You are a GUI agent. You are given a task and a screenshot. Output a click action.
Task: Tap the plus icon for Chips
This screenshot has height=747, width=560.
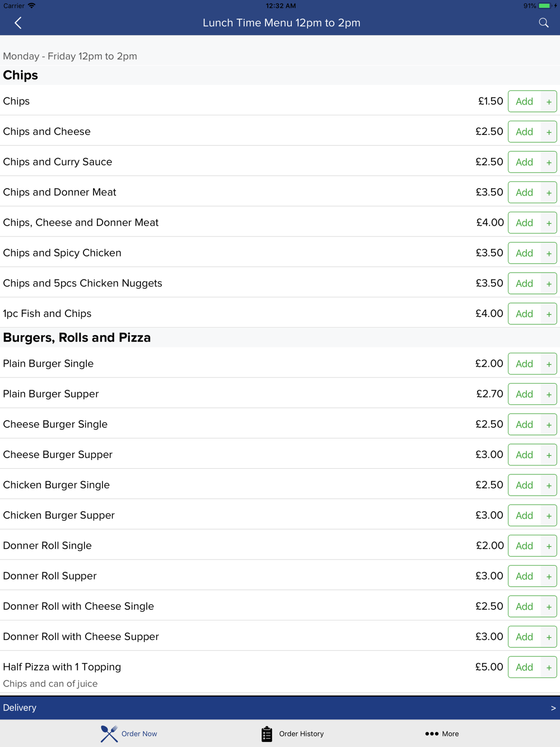(549, 102)
